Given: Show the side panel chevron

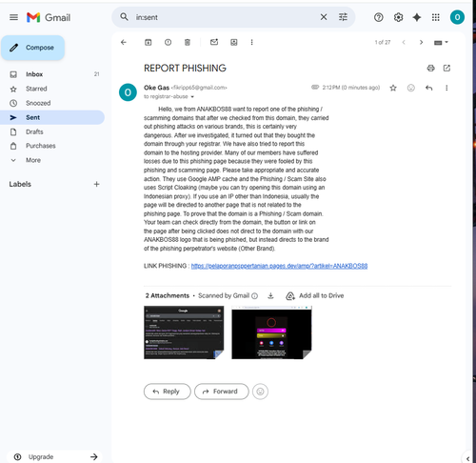Looking at the screenshot, I should point(467,458).
